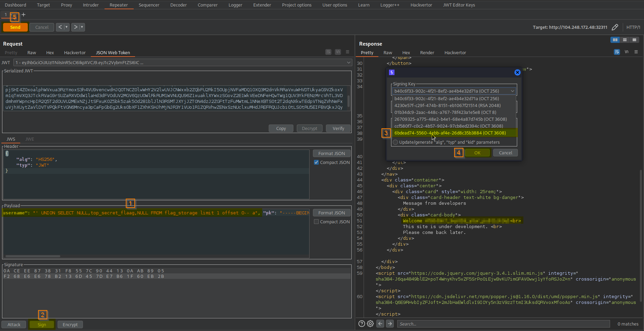Select top-bottom response layout icon
644x331 pixels.
pyautogui.click(x=625, y=40)
